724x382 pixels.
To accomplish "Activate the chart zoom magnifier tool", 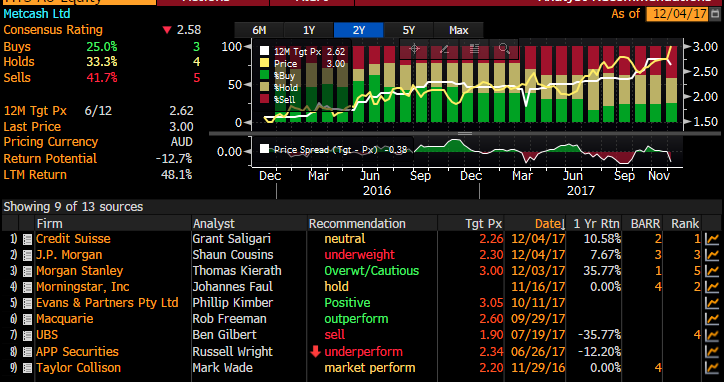I will (x=504, y=49).
